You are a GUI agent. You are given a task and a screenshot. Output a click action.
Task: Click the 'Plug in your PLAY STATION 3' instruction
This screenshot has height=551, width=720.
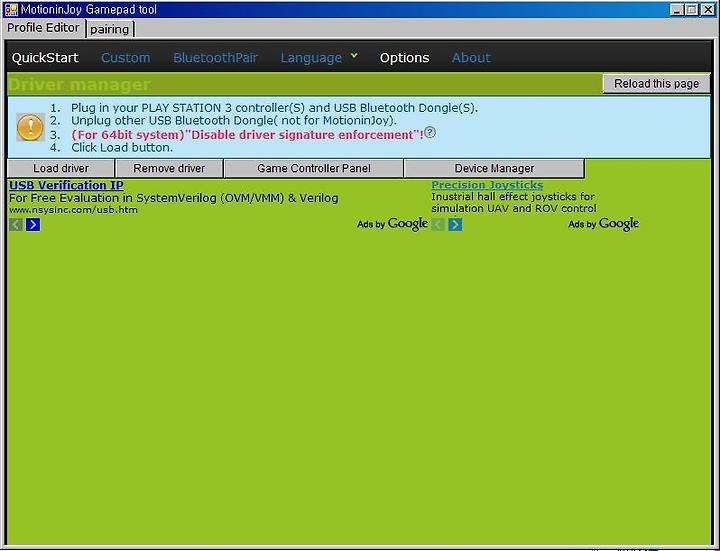(x=275, y=108)
